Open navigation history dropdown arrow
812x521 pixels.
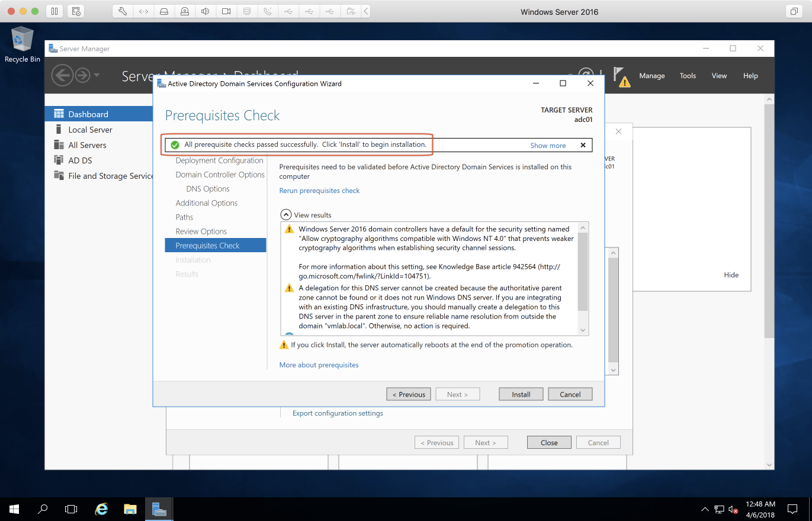pyautogui.click(x=97, y=75)
